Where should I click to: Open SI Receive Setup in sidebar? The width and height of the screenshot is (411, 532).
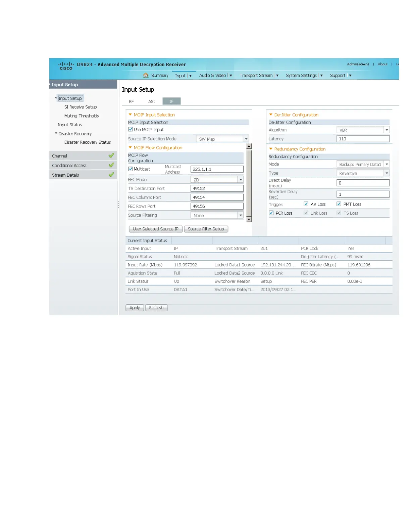[81, 107]
